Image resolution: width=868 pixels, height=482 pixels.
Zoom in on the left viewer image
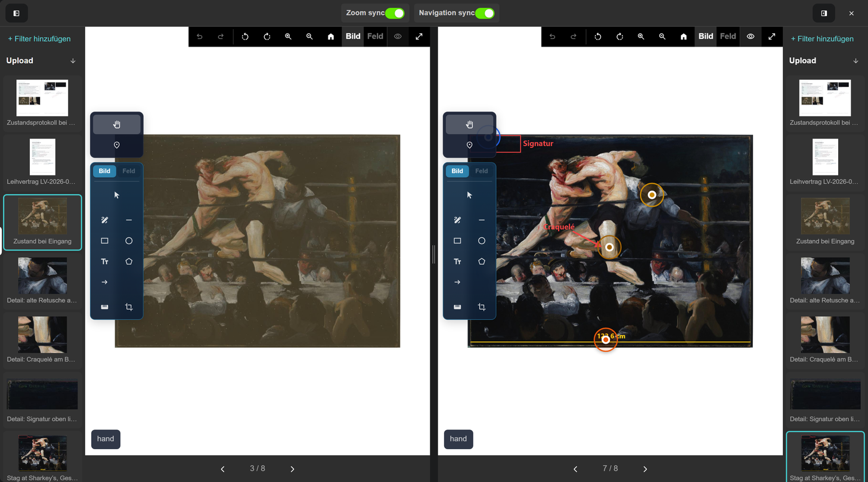(288, 36)
